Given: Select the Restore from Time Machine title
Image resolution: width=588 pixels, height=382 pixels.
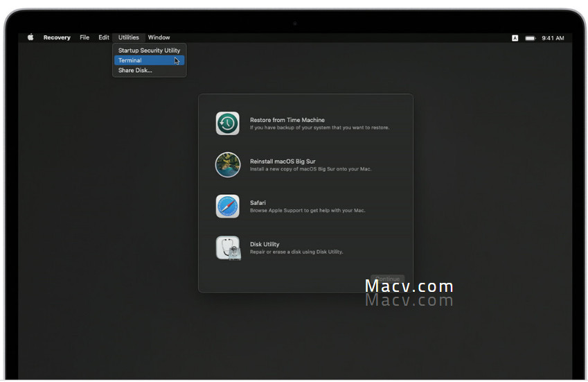Looking at the screenshot, I should (287, 120).
